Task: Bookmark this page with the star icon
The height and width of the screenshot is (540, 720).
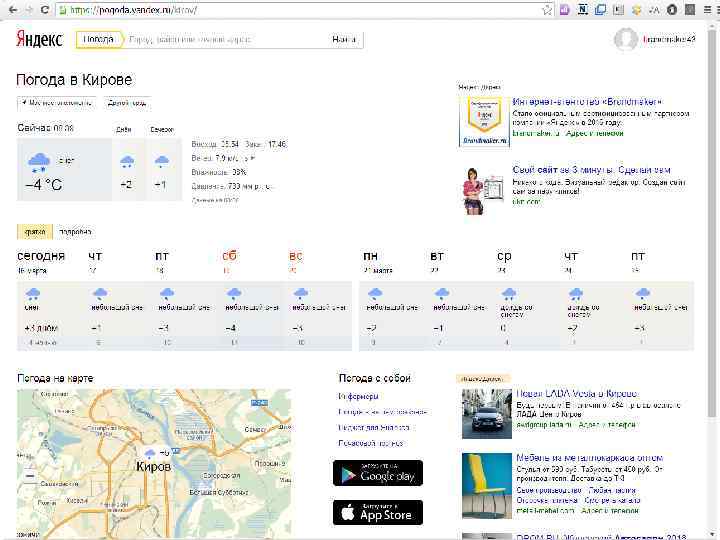Action: click(547, 10)
